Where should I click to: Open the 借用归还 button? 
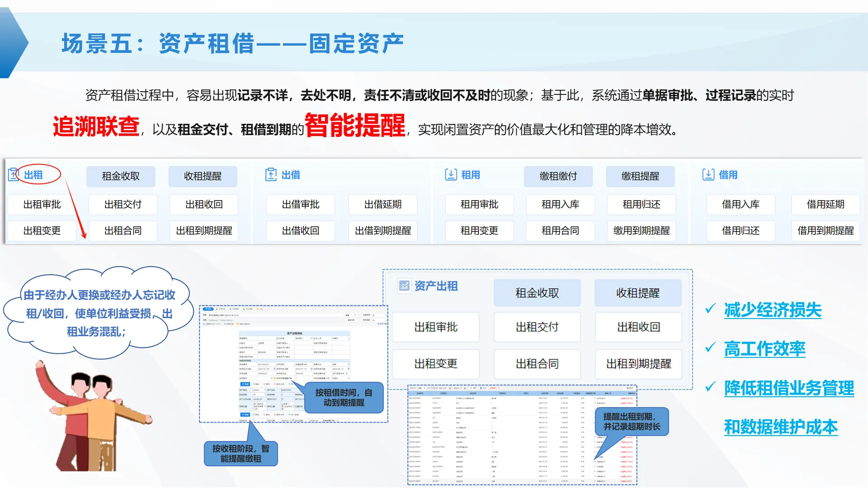pos(741,231)
